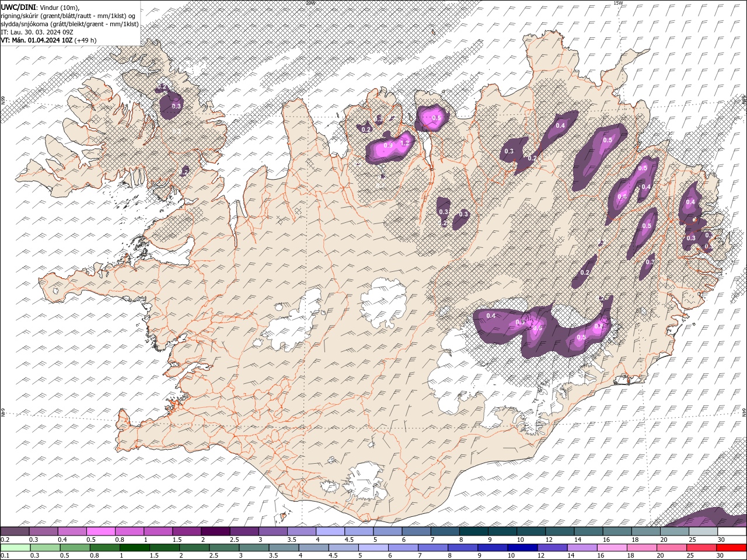Click the bright pink 0.5 swatch in upper legend row
This screenshot has width=747, height=560.
[x=101, y=531]
